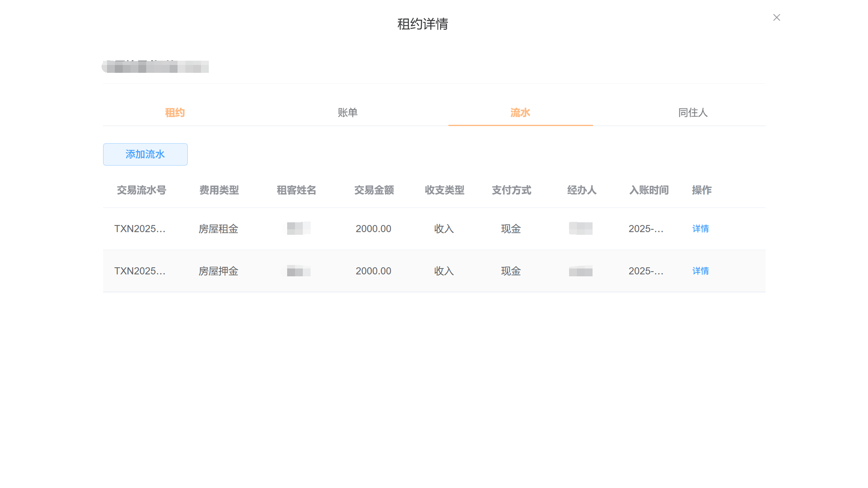This screenshot has width=868, height=488.
Task: Click the 支付方式 column header
Action: pos(511,190)
